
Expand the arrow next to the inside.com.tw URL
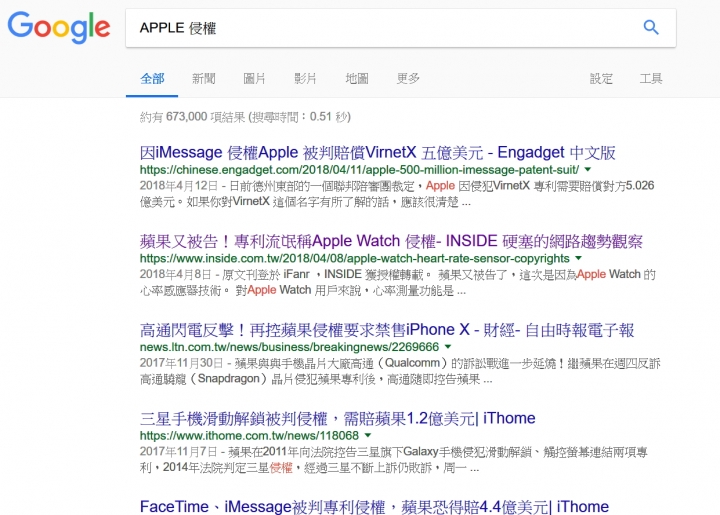pyautogui.click(x=578, y=258)
